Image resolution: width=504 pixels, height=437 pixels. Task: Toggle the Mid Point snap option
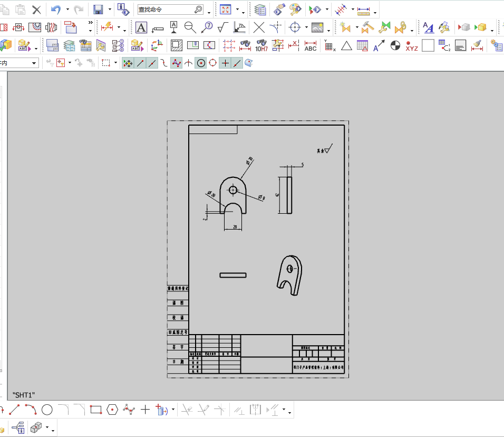click(x=152, y=63)
